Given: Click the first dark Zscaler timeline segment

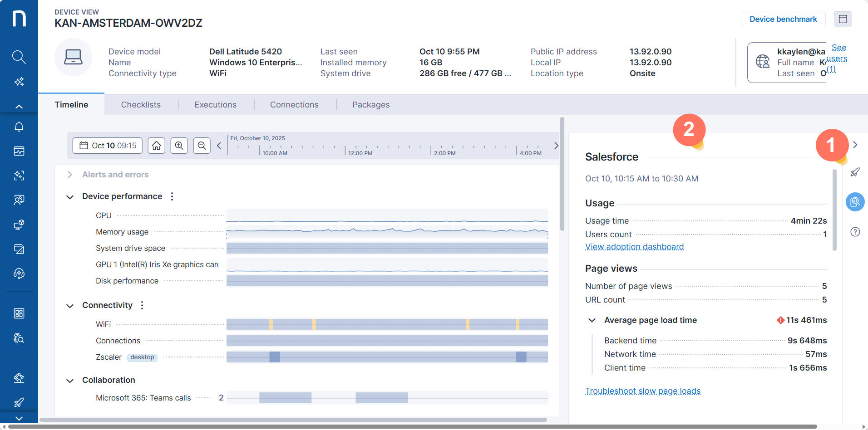Looking at the screenshot, I should pos(275,357).
